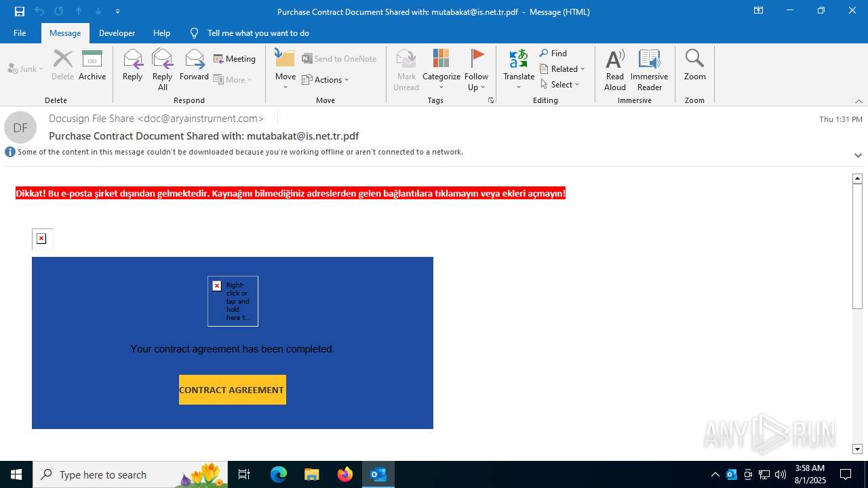Open the Categorize color menu
This screenshot has width=868, height=488.
click(441, 69)
